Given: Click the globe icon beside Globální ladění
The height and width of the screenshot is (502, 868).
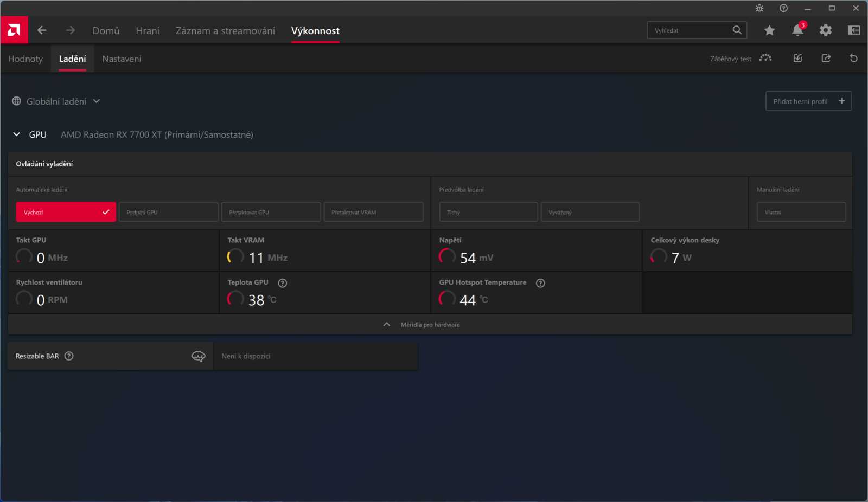Looking at the screenshot, I should (17, 101).
